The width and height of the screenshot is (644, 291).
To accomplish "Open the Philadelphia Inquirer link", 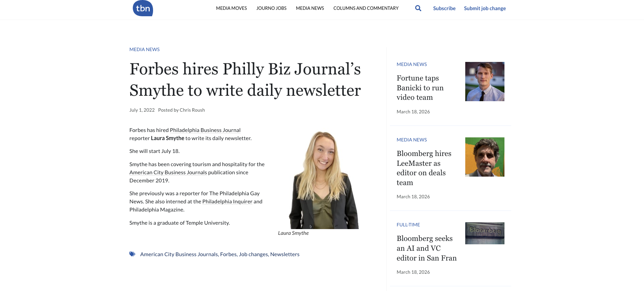I will [x=227, y=201].
